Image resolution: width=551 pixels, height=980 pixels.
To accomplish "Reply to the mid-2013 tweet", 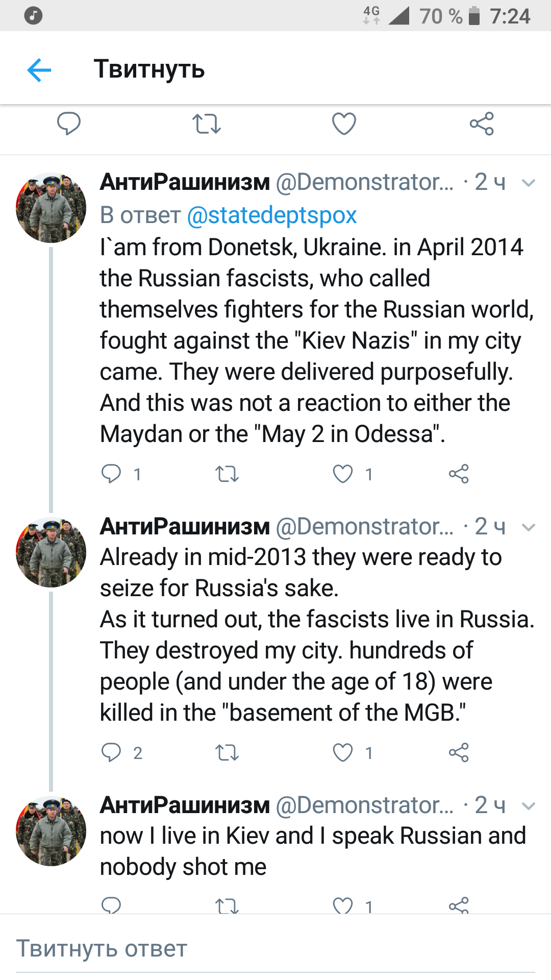I will [111, 752].
